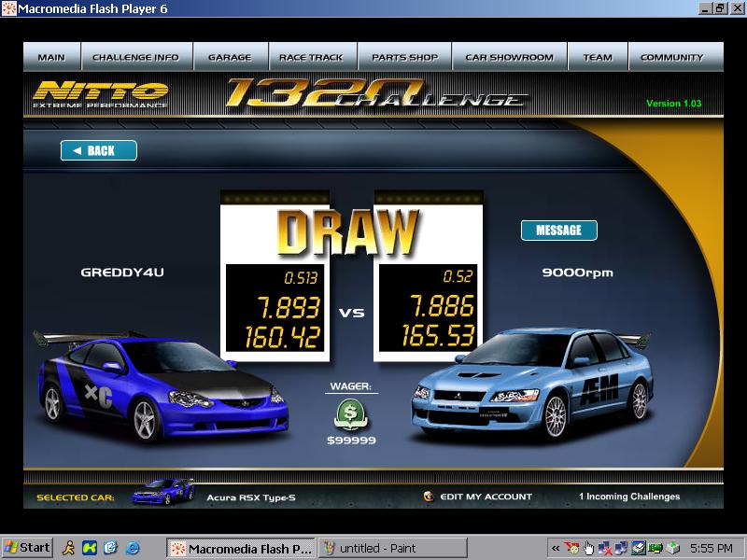The height and width of the screenshot is (560, 747).
Task: Switch to the TEAM tab
Action: [x=598, y=57]
